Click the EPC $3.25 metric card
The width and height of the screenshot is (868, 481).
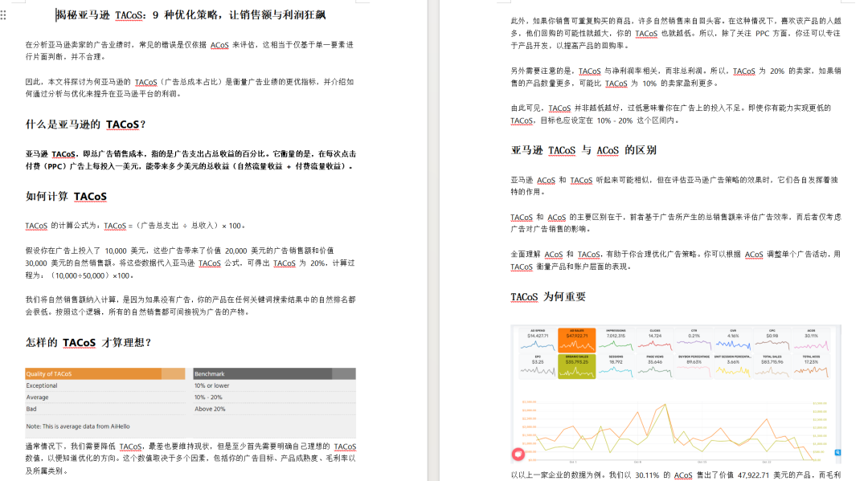point(538,366)
